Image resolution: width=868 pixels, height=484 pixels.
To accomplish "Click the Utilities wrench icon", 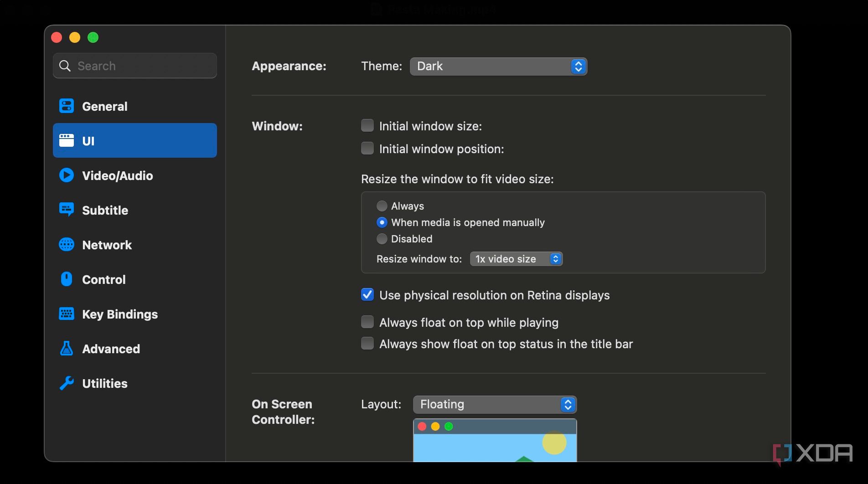I will pyautogui.click(x=67, y=383).
